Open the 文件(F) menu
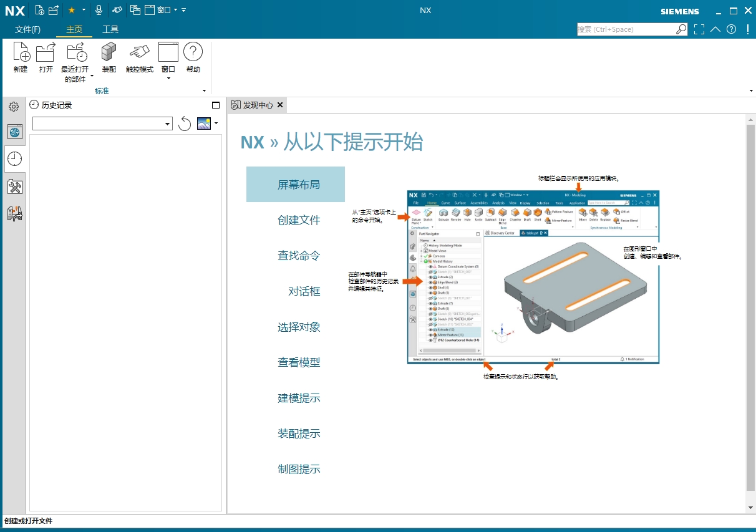The image size is (756, 532). (x=27, y=29)
